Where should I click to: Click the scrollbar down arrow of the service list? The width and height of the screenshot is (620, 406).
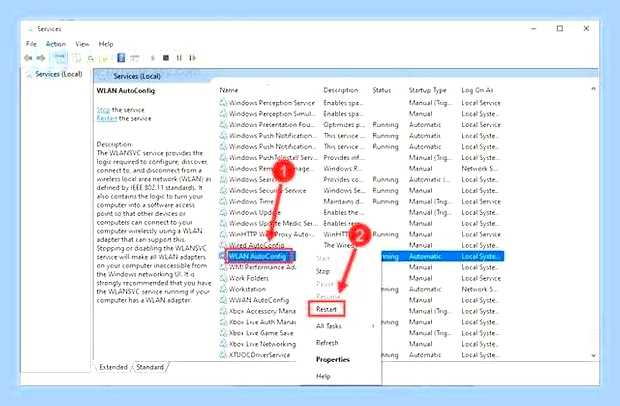(x=593, y=355)
